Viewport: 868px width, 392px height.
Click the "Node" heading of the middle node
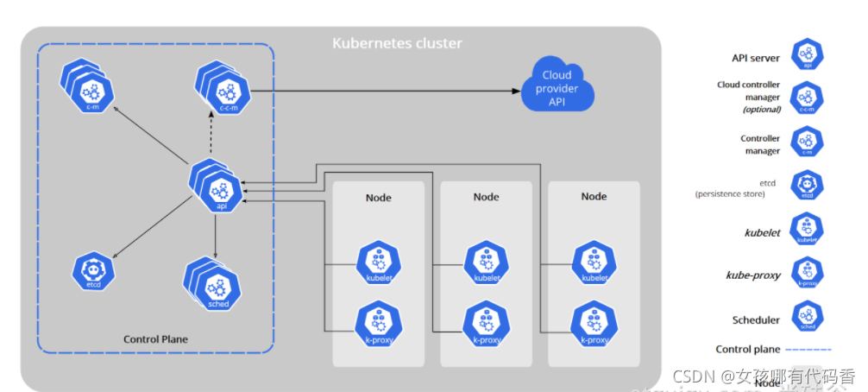click(486, 197)
